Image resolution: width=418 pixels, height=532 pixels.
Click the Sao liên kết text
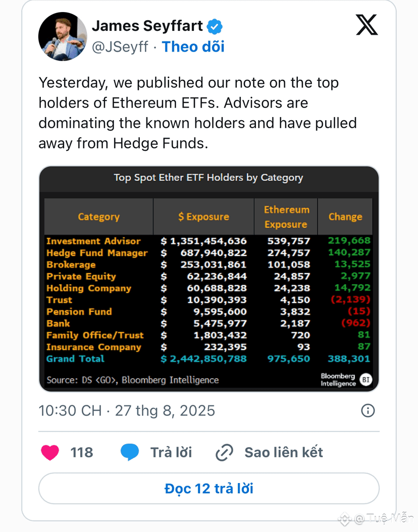coord(284,452)
